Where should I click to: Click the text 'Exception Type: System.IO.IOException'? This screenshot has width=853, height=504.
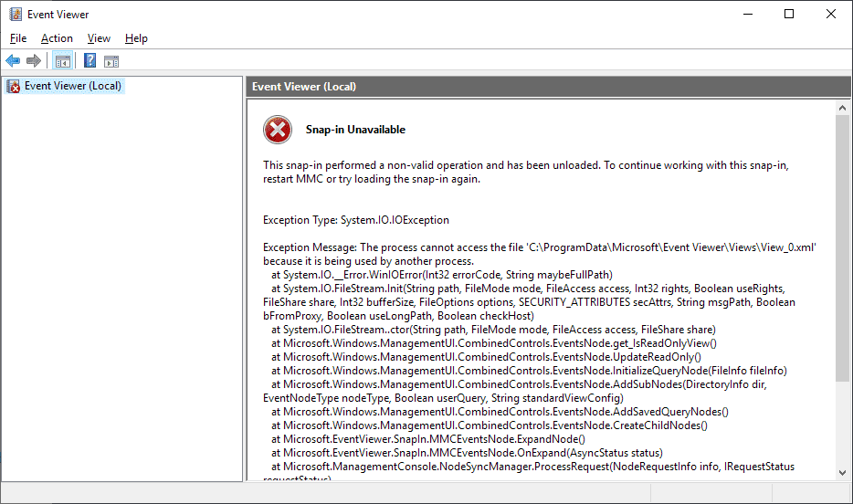pos(356,220)
